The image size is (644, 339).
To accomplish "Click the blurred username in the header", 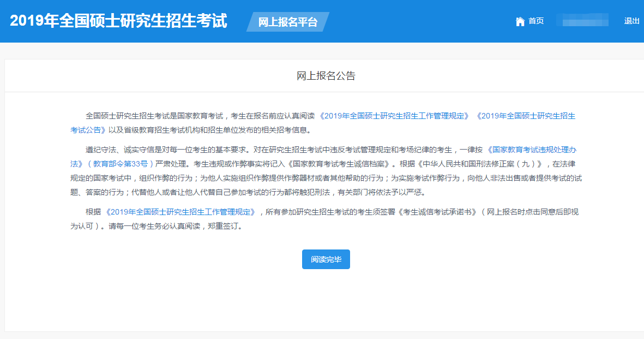I will point(582,21).
